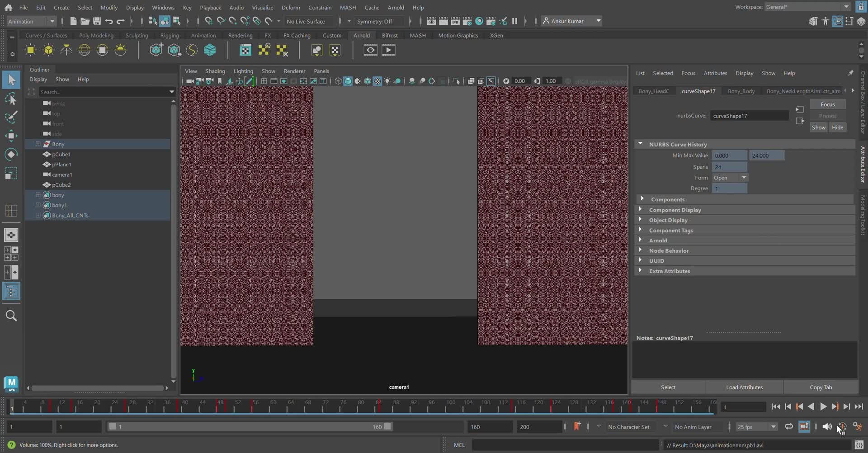This screenshot has width=868, height=453.
Task: Select the Bony_All_CNTs item in the Outliner
Action: [x=70, y=216]
